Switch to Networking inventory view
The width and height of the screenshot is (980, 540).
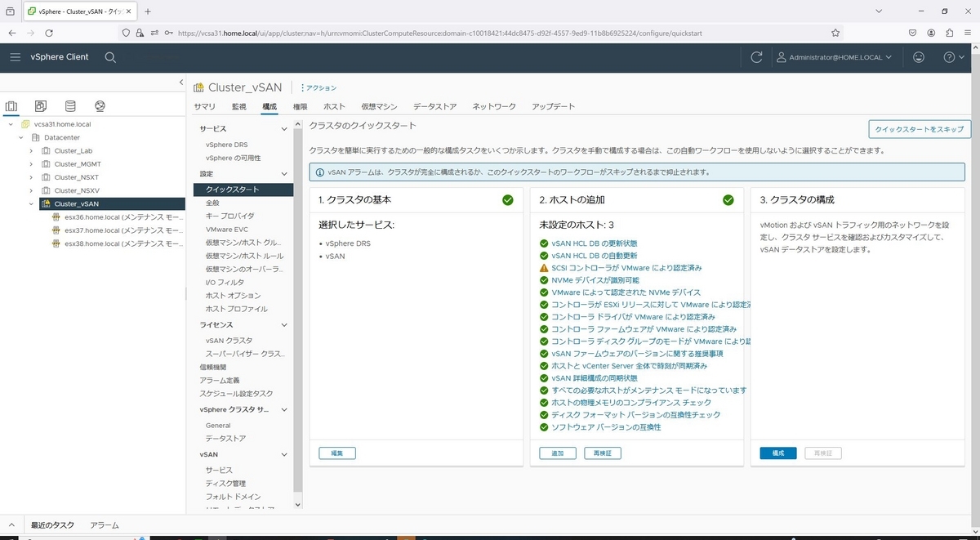(100, 106)
